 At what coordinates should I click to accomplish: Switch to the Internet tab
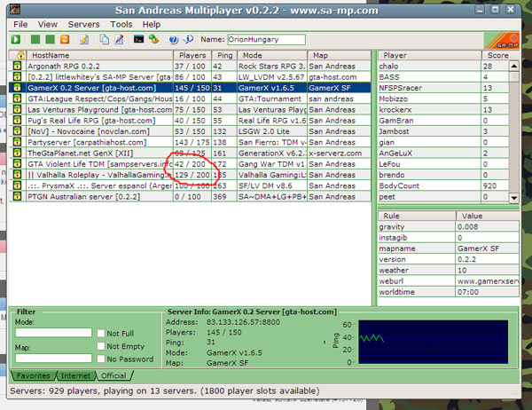click(x=78, y=375)
